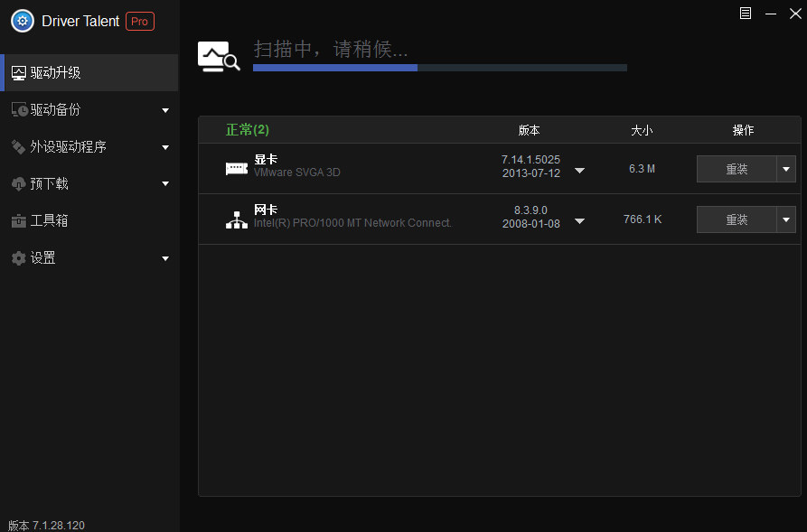Open 重装 options arrow for 显卡
Image resolution: width=807 pixels, height=532 pixels.
click(786, 169)
